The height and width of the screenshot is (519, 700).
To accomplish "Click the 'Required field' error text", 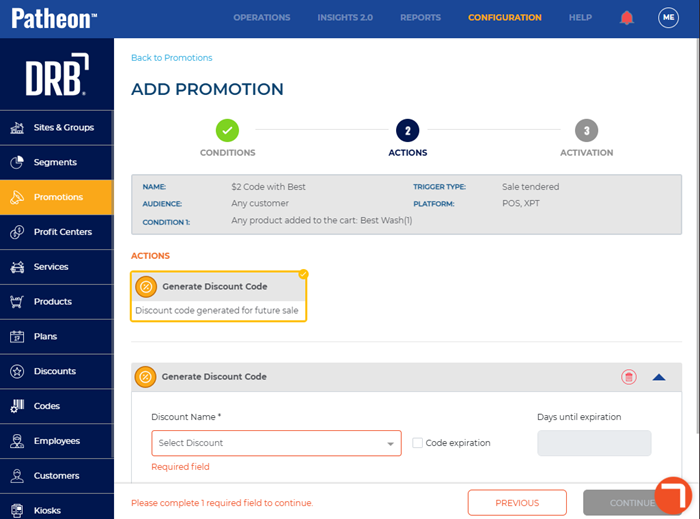I will tap(180, 467).
